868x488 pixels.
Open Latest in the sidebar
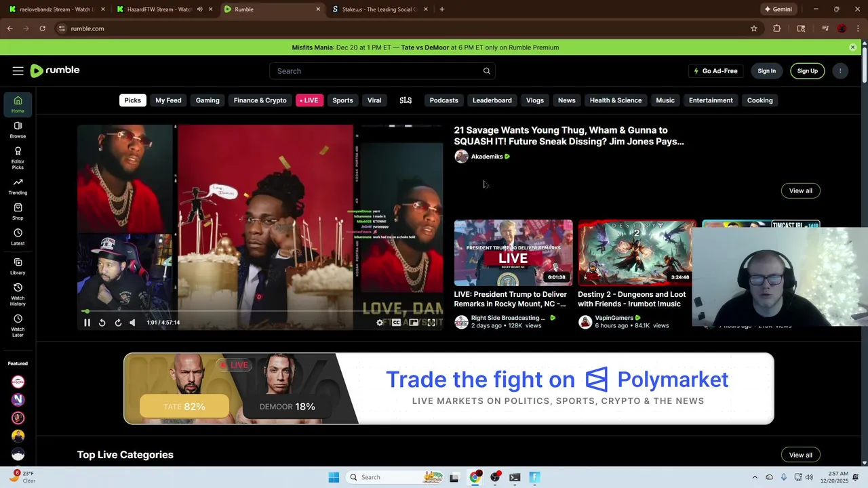18,237
